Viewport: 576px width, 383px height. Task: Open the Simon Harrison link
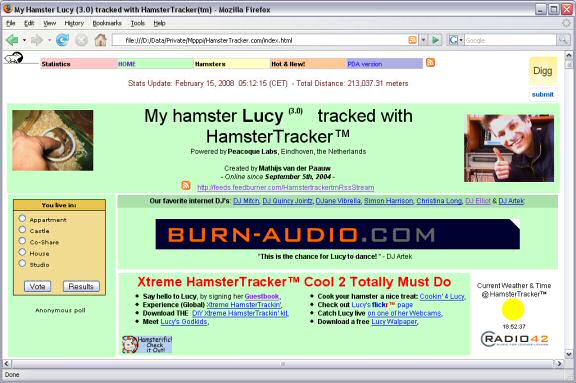point(389,201)
